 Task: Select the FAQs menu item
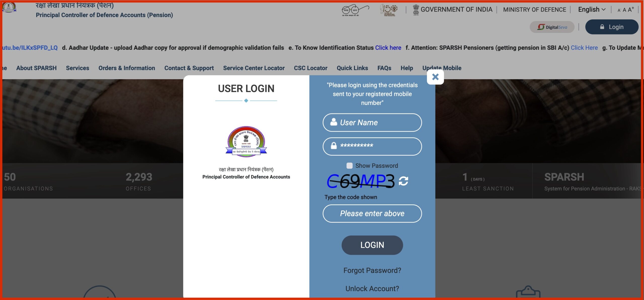384,68
